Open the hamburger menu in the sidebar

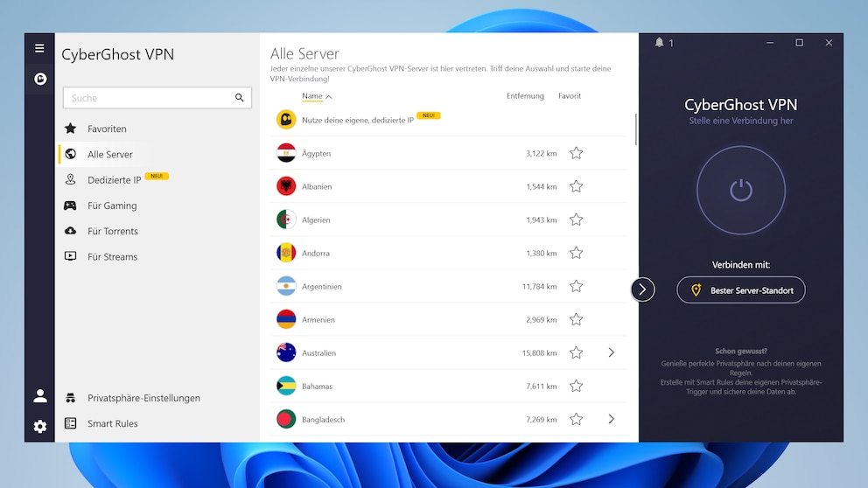coord(39,48)
